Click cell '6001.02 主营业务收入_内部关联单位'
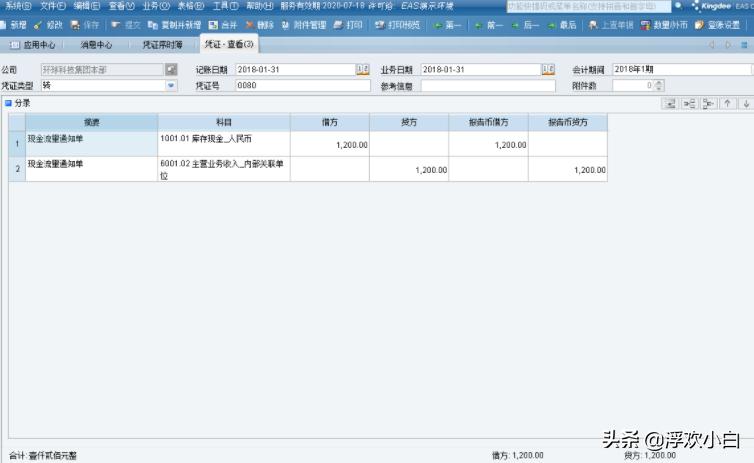754x463 pixels. coord(224,169)
